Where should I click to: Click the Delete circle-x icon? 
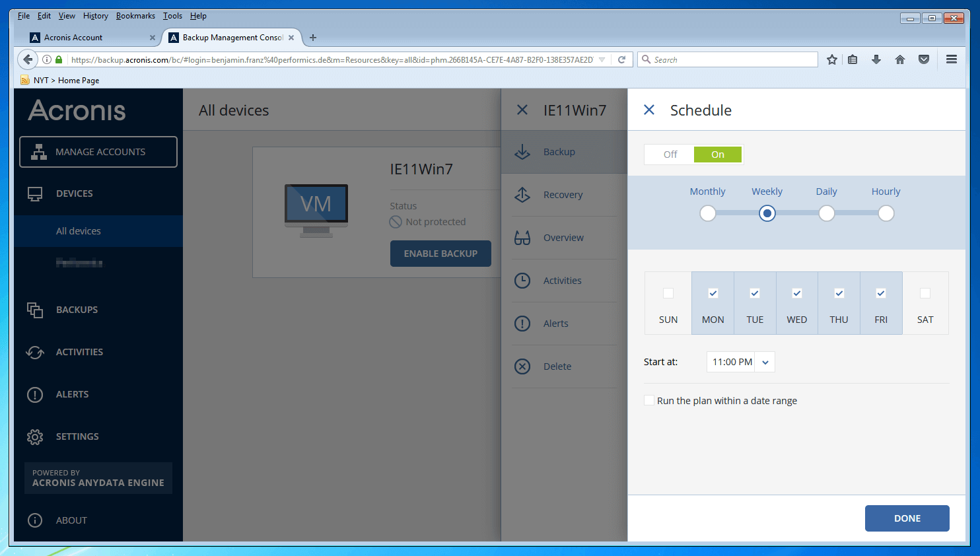click(522, 366)
